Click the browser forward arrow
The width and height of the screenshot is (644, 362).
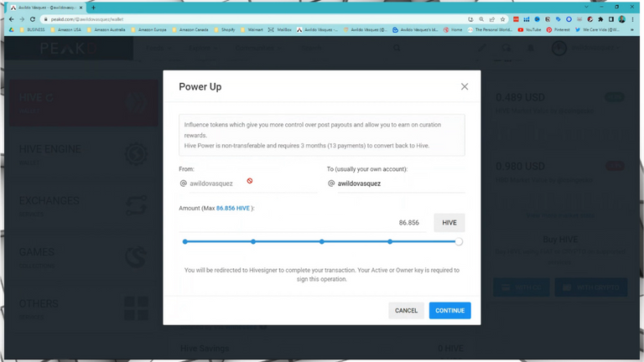[22, 19]
